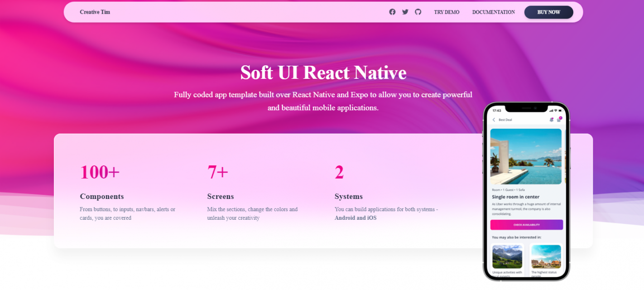
Task: Open the Try Demo nav item
Action: (447, 12)
